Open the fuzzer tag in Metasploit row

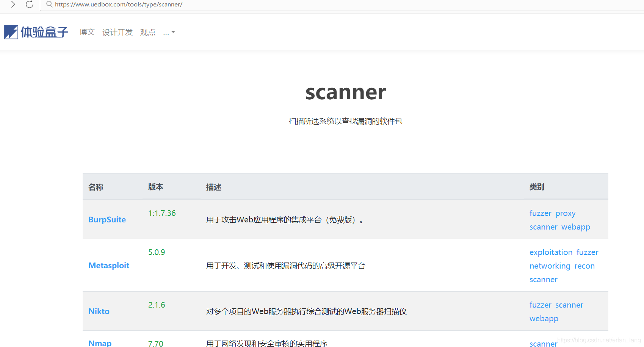(x=588, y=252)
